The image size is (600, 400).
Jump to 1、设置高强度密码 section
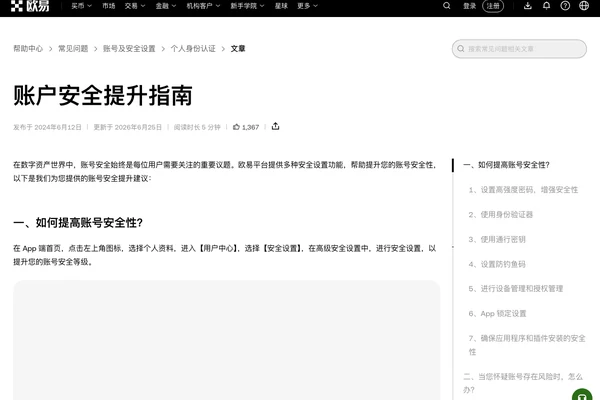coord(523,190)
